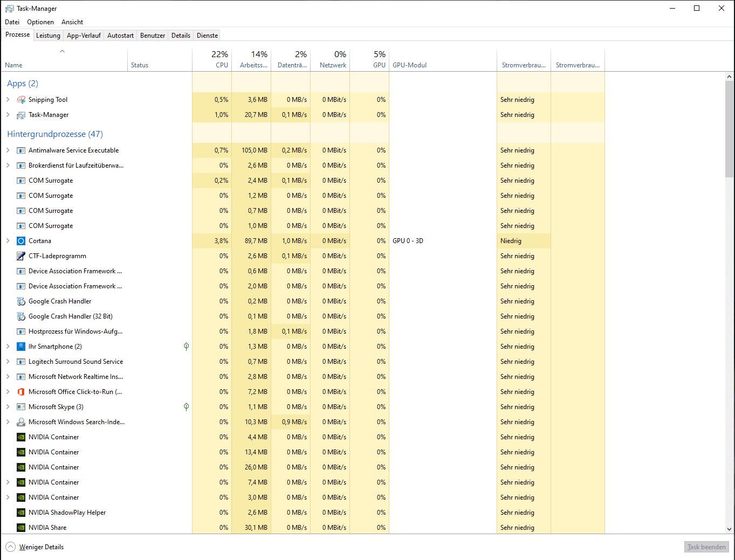
Task: Open the Dienste tab
Action: click(x=207, y=36)
